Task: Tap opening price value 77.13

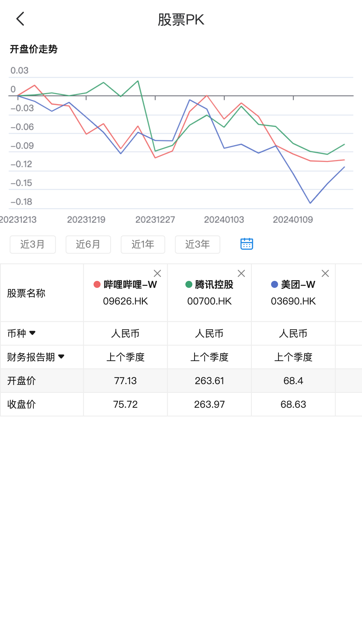Action: coord(126,381)
